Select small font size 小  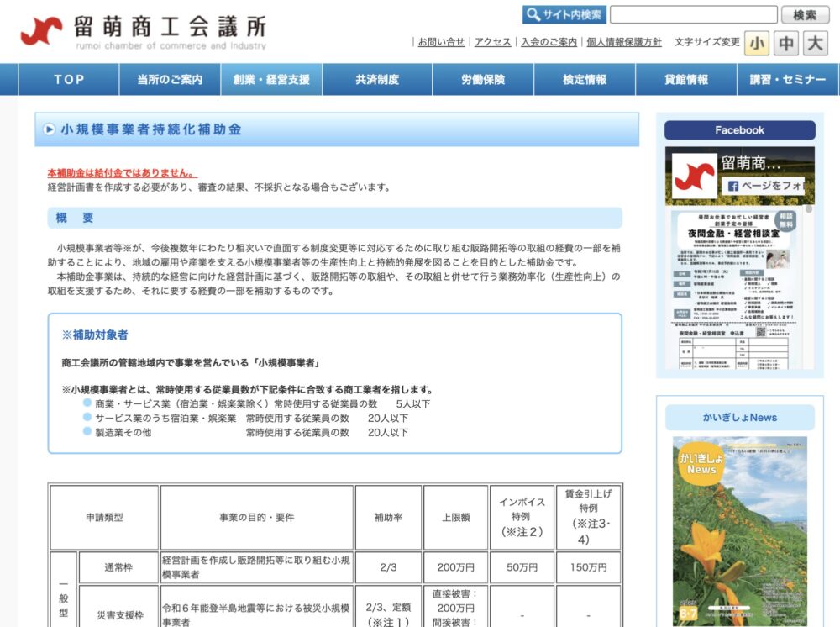757,43
